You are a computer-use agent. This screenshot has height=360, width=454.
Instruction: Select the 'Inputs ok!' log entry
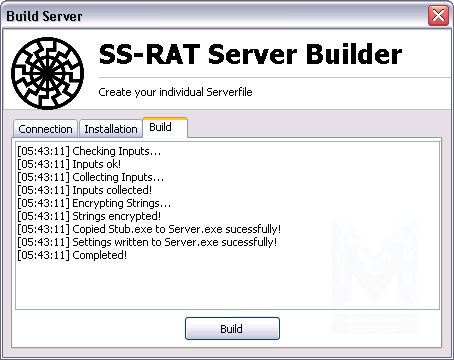69,164
